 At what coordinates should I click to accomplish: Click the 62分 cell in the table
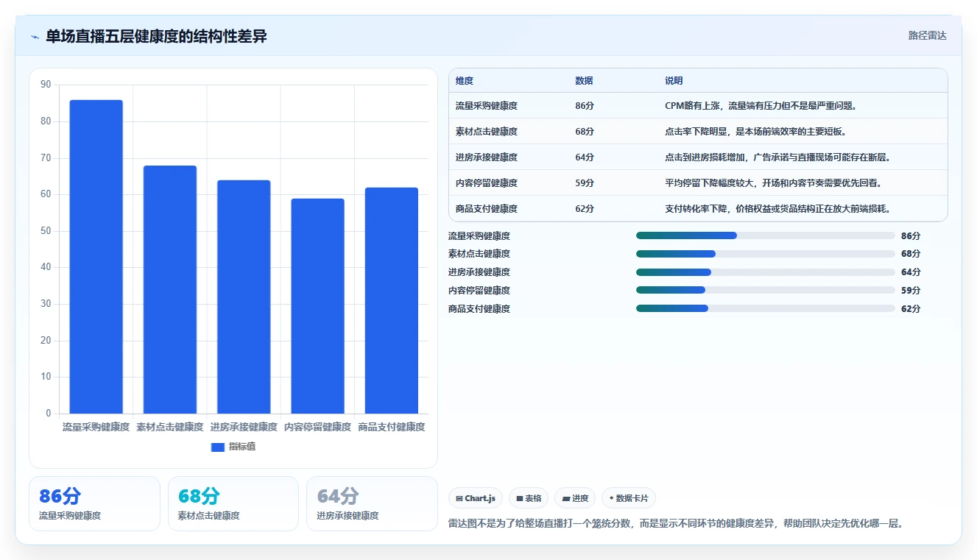coord(585,209)
